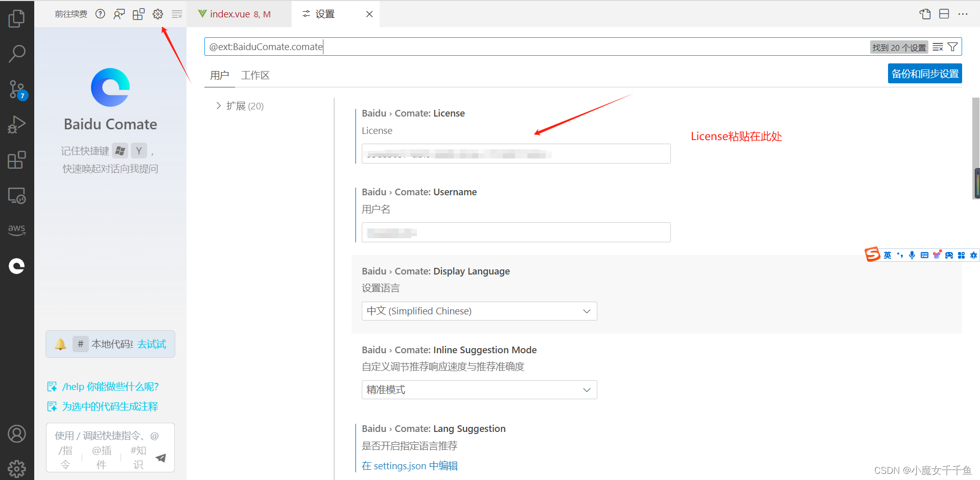
Task: Click the #知识 shortcut in chat box
Action: (x=138, y=458)
